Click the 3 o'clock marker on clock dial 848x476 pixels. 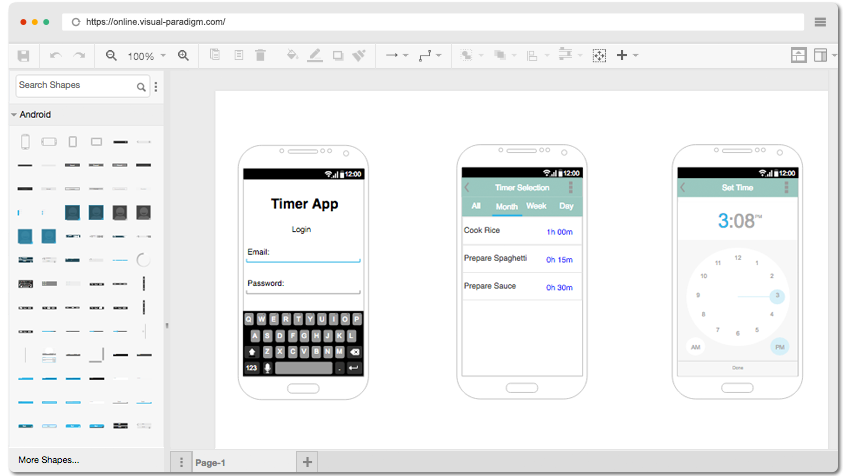(777, 295)
